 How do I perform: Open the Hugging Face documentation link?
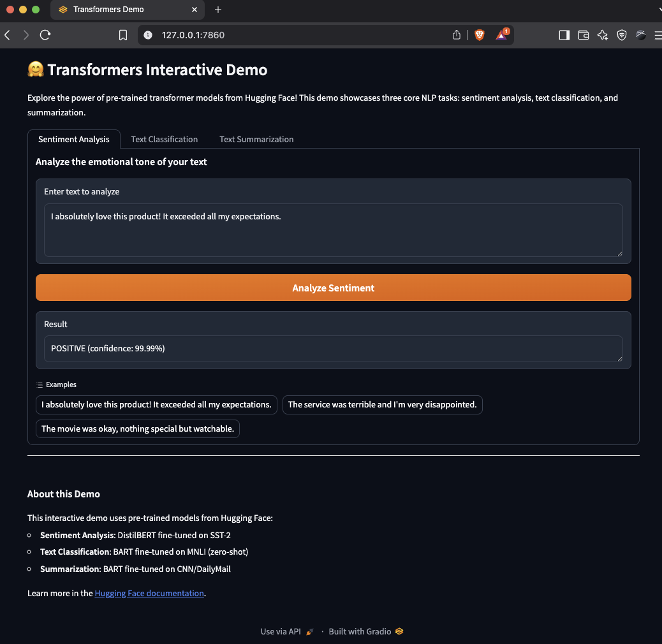click(x=149, y=593)
